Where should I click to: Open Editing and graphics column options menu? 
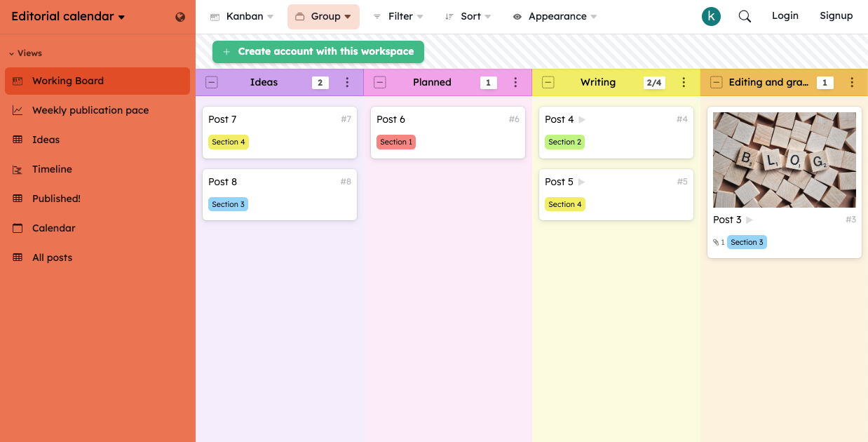click(x=852, y=83)
